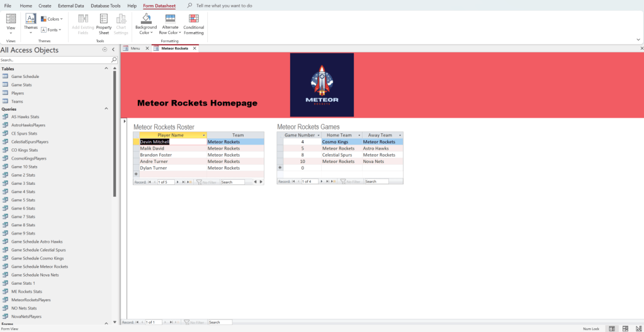Expand the Alternate Row Color dropdown
The width and height of the screenshot is (644, 332).
[x=170, y=33]
